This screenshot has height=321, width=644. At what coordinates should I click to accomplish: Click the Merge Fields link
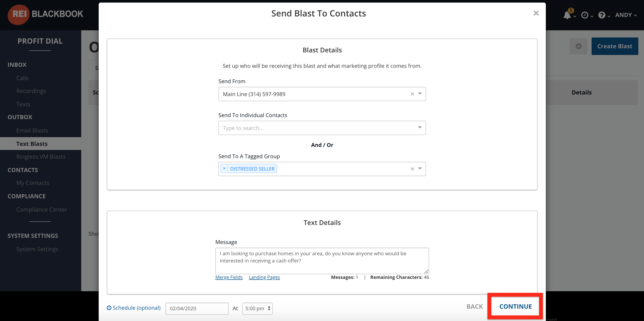tap(229, 277)
